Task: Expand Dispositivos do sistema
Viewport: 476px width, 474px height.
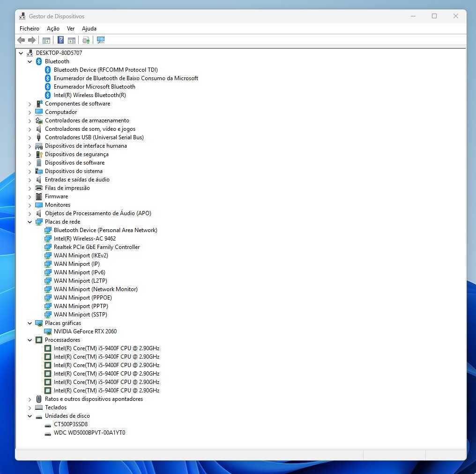Action: (x=30, y=172)
